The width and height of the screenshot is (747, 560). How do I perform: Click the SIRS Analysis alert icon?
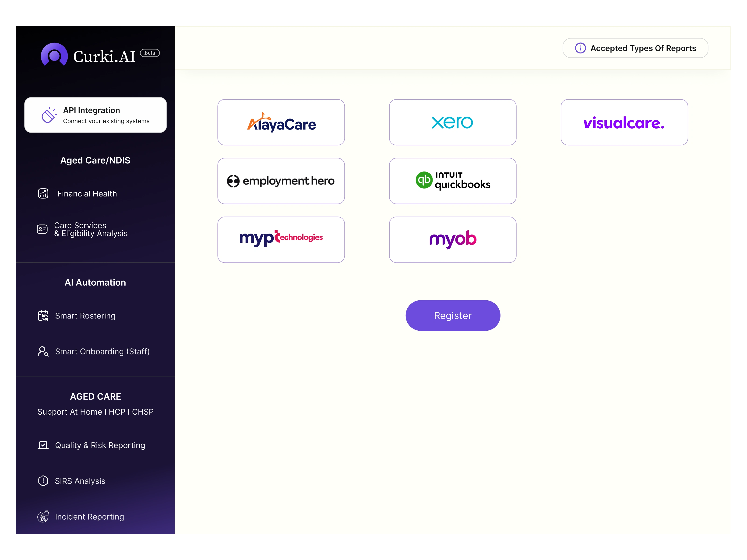click(x=43, y=481)
